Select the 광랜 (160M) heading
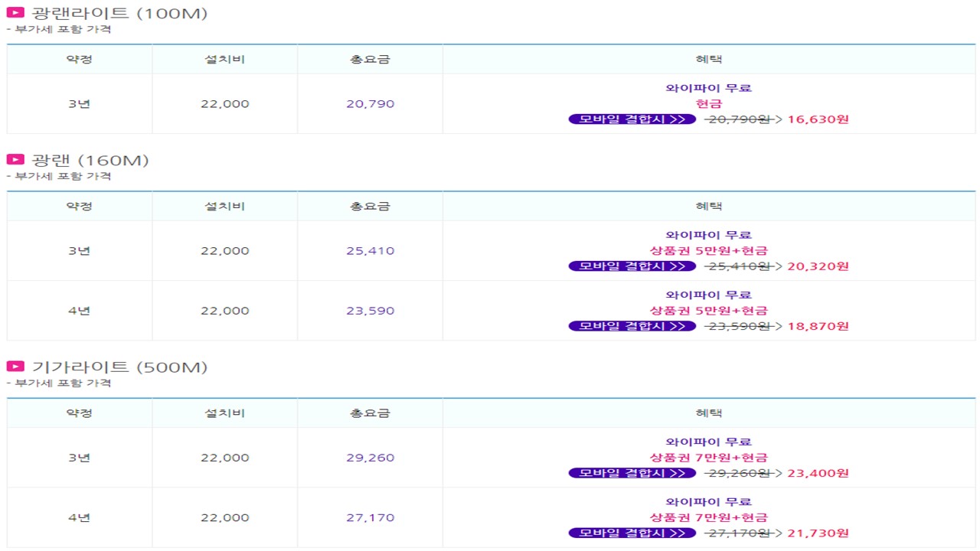The image size is (980, 551). pos(90,160)
